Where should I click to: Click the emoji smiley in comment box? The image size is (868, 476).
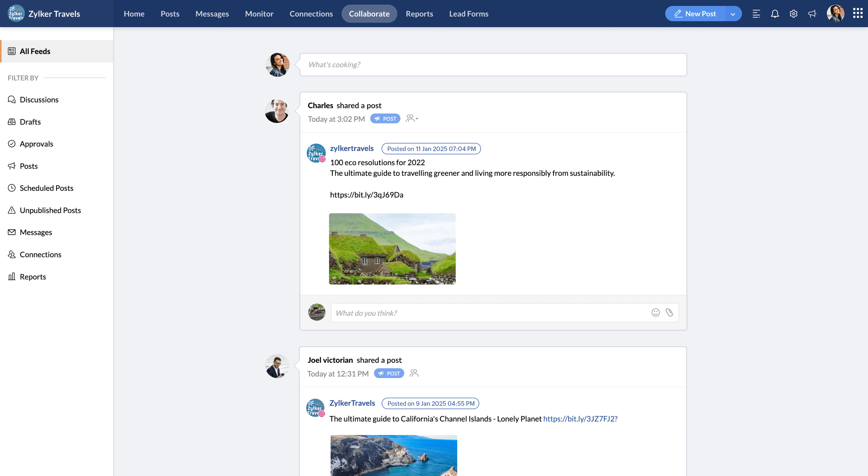(656, 313)
